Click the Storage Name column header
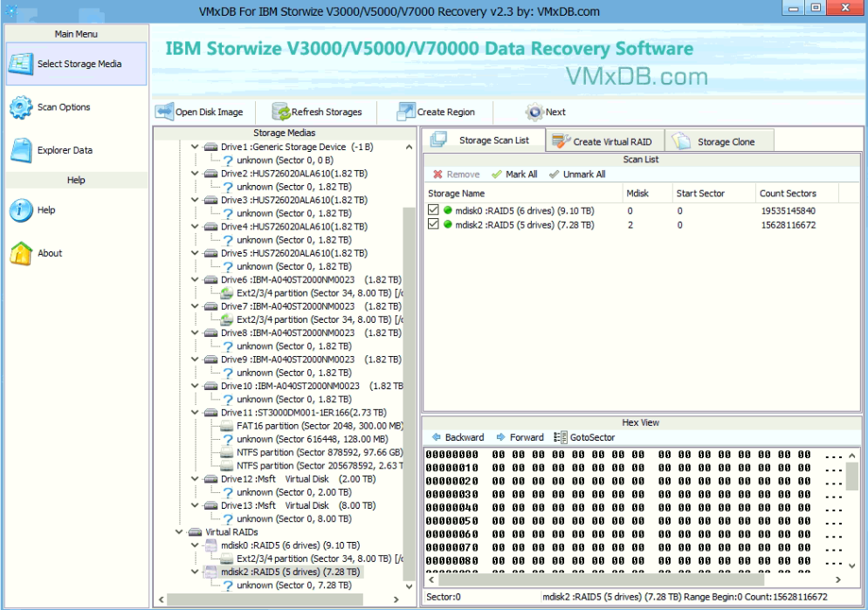Viewport: 868px width, 610px height. pos(522,194)
